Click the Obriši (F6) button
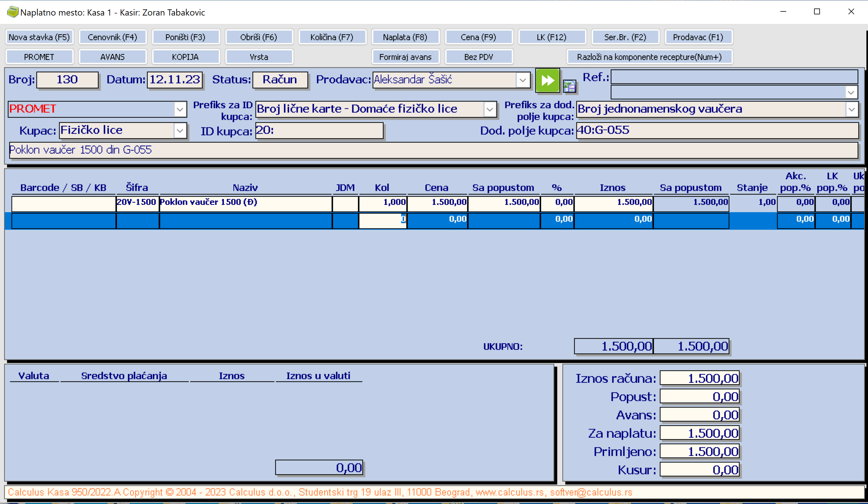 pos(259,37)
